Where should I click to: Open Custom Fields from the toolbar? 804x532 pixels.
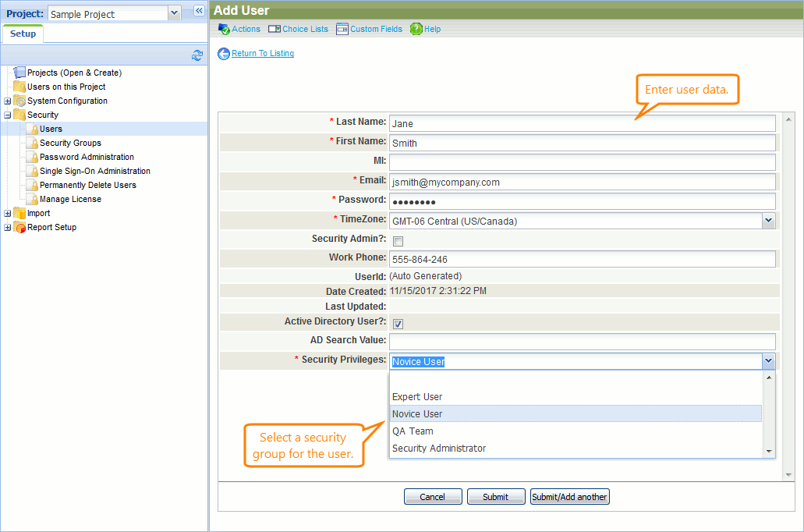[x=342, y=29]
